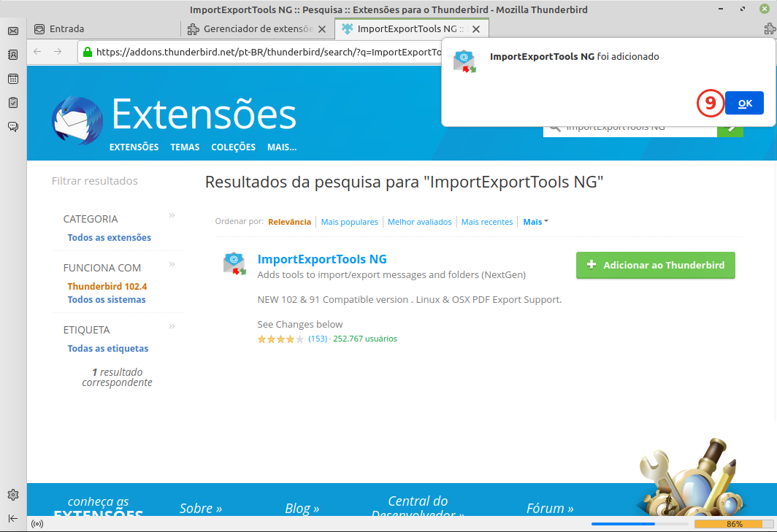Screen dimensions: 777x532
Task: Click the 252.767 usuários text
Action: click(365, 339)
